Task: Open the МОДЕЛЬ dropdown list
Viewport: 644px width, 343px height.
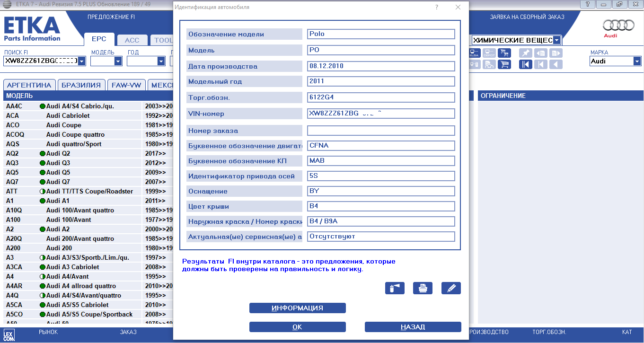Action: coord(118,61)
